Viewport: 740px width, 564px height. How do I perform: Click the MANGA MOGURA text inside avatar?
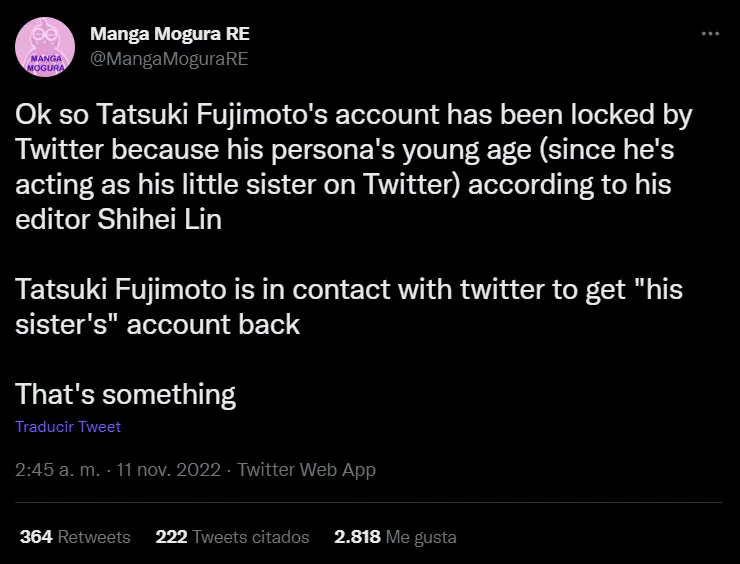point(46,63)
